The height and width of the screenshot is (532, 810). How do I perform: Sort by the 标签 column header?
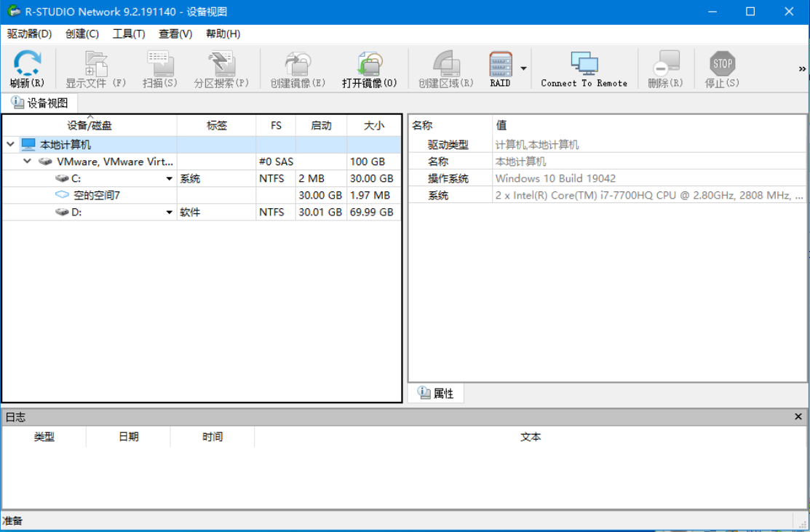click(216, 125)
